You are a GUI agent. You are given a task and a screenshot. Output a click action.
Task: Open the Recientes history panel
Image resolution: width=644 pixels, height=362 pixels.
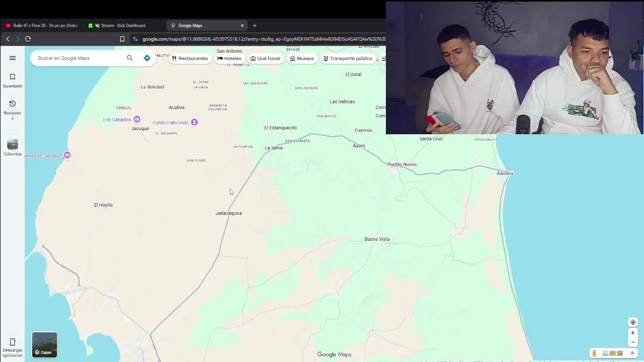pyautogui.click(x=13, y=110)
